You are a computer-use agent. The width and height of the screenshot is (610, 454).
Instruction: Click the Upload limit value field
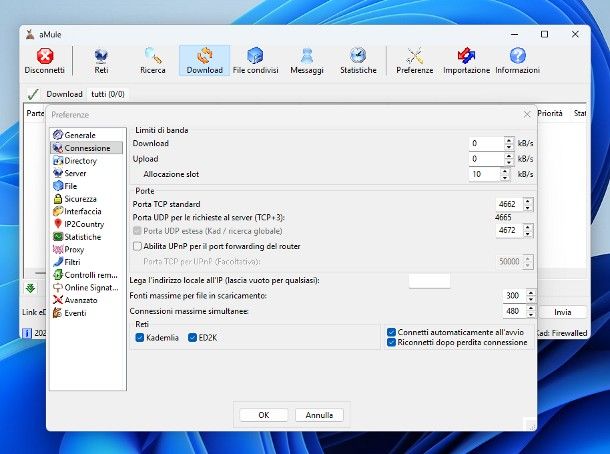(x=487, y=159)
